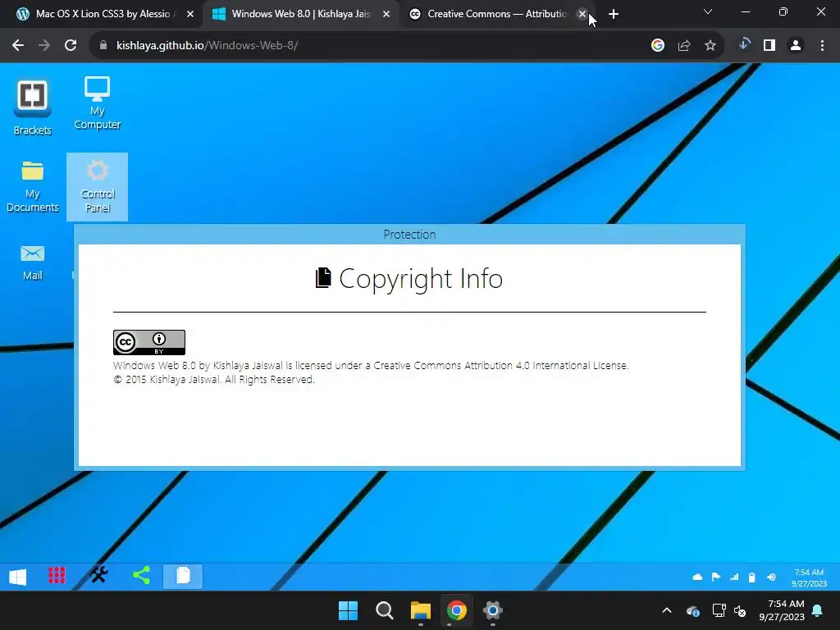Close the Mac OS X Lion tab
840x630 pixels.
click(190, 15)
